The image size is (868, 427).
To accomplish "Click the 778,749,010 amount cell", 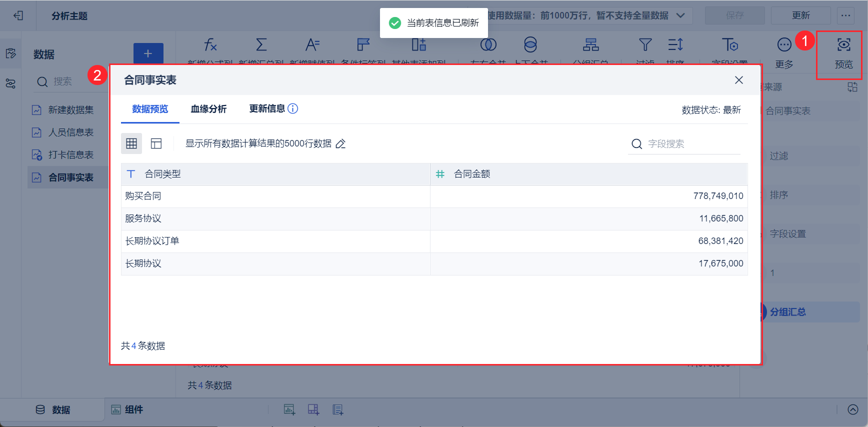I will (589, 196).
